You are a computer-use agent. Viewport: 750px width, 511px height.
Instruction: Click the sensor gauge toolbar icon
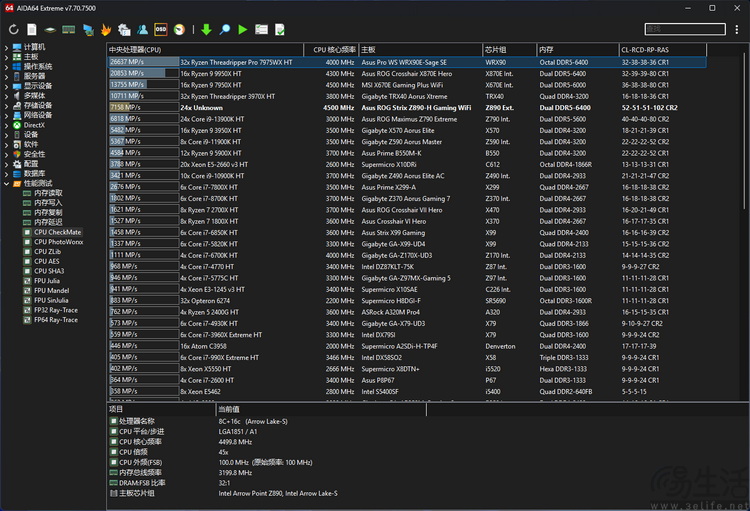[x=179, y=30]
